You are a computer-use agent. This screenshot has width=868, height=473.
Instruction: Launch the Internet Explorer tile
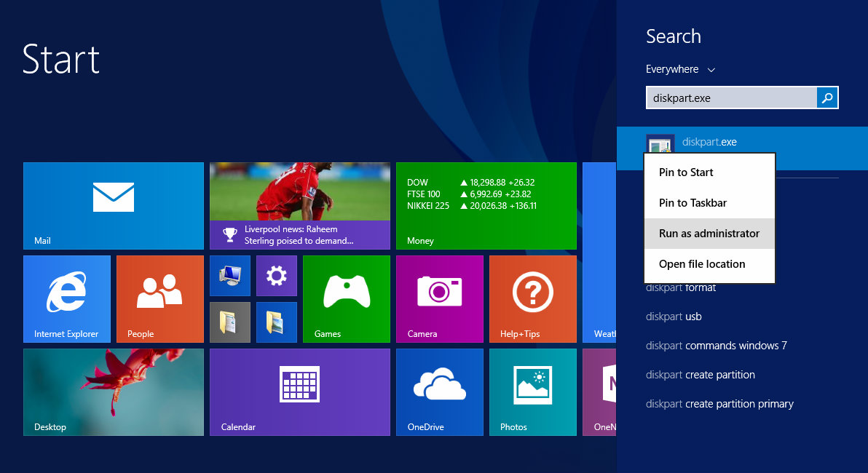(x=67, y=299)
